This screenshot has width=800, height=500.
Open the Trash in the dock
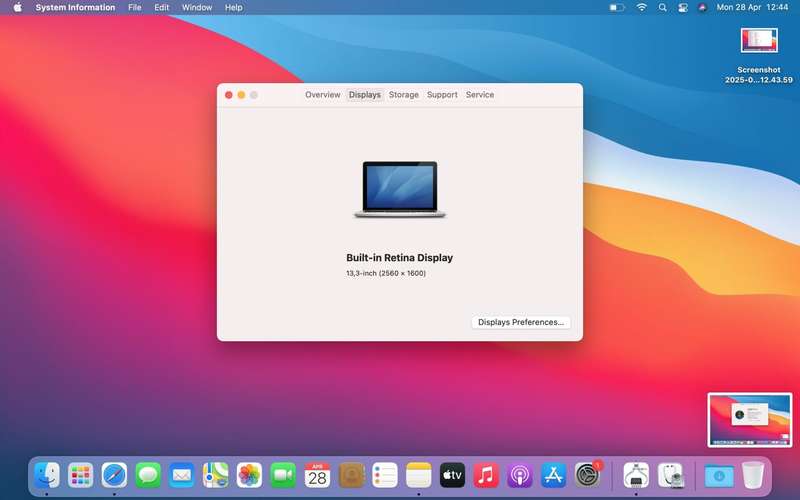[x=753, y=476]
